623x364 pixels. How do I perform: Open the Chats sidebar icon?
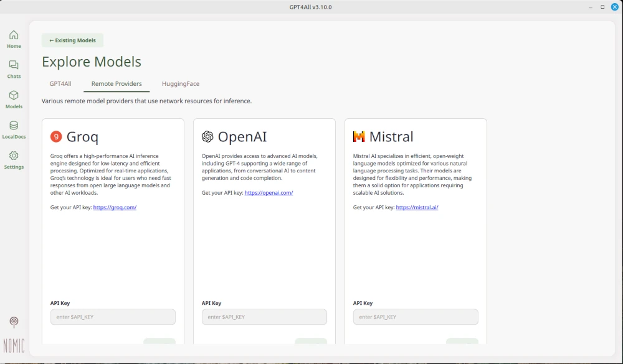14,65
